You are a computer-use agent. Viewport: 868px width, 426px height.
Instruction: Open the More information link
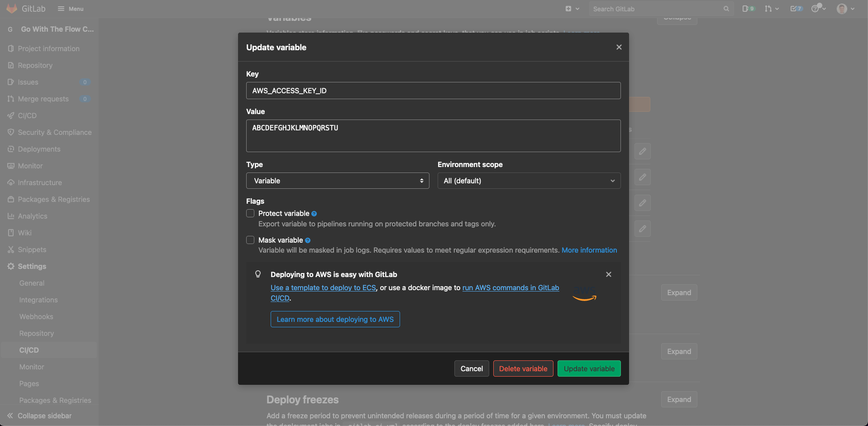click(589, 250)
